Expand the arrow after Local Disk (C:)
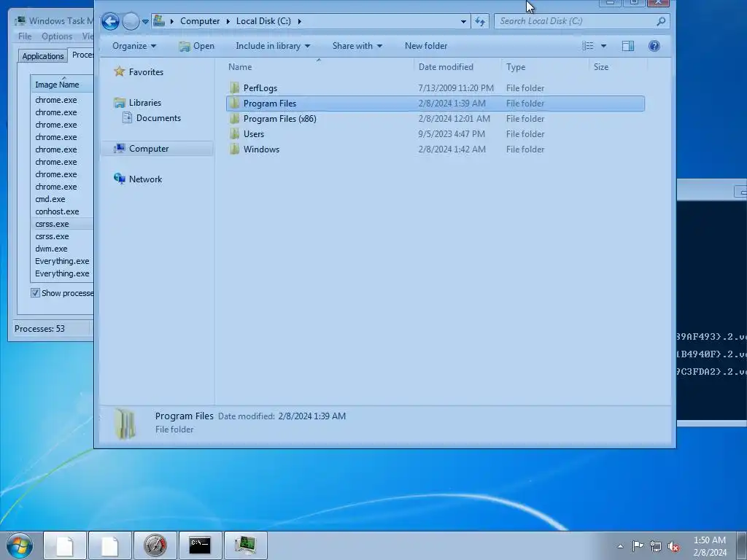 300,21
